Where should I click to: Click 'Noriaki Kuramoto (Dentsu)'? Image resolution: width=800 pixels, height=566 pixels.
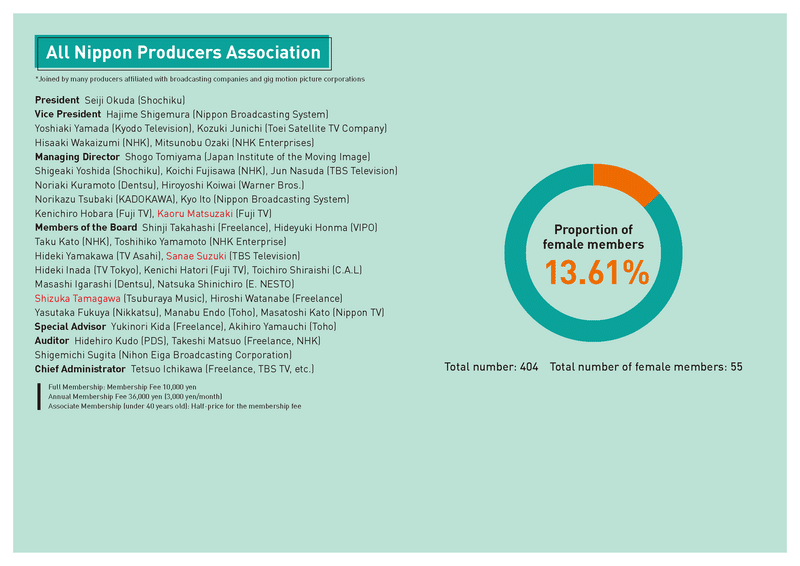(x=95, y=185)
